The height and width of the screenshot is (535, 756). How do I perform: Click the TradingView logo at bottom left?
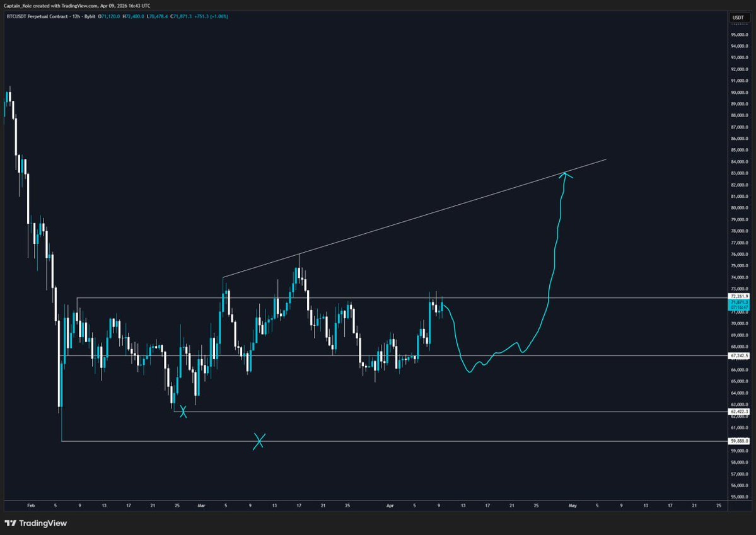click(36, 524)
